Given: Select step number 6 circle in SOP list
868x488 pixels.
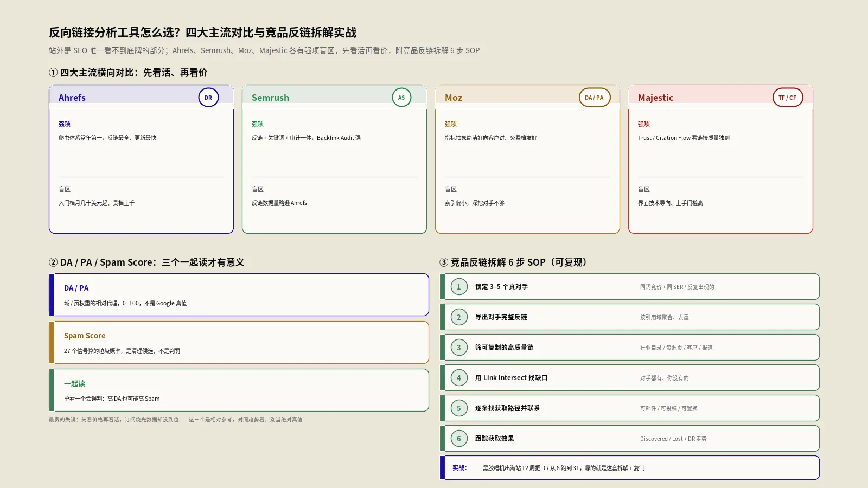Looking at the screenshot, I should pos(459,439).
